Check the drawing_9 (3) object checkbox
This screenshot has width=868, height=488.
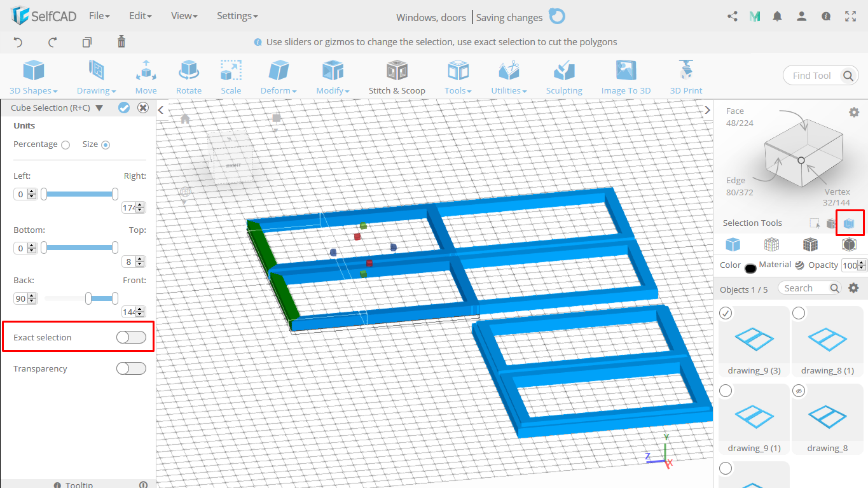tap(726, 313)
